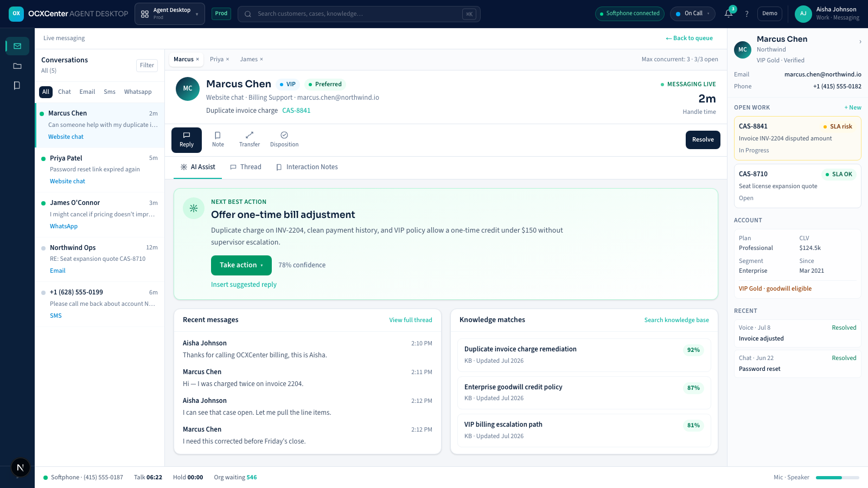Open the messaging inbox sidebar icon
Viewport: 868px width, 488px height.
point(17,46)
